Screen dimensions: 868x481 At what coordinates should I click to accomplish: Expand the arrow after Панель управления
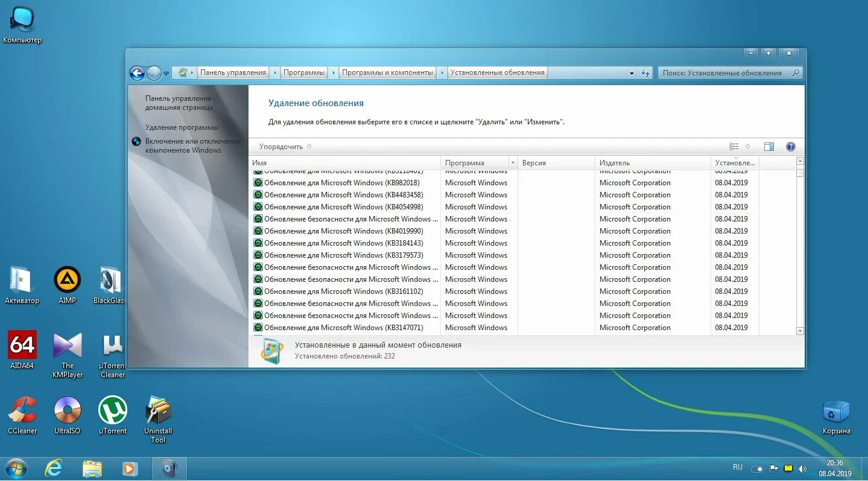click(x=275, y=72)
